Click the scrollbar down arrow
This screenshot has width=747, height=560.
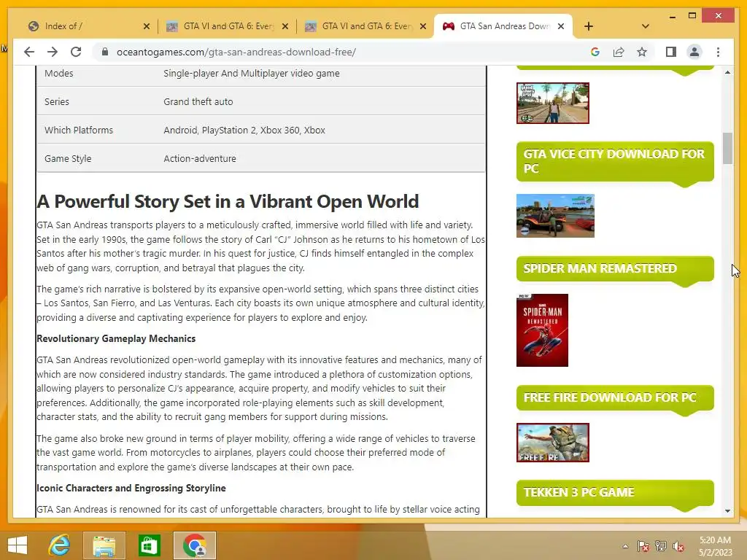[x=727, y=511]
